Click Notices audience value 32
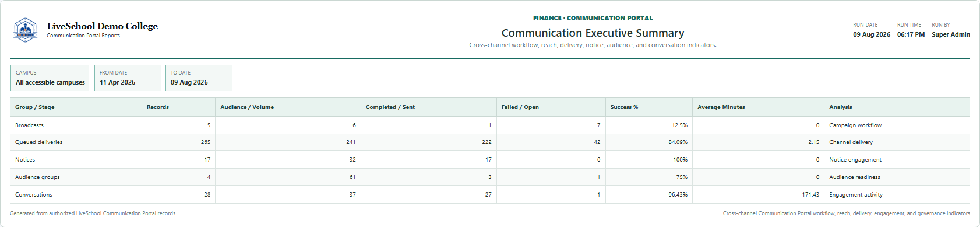This screenshot has height=228, width=980. pos(352,160)
